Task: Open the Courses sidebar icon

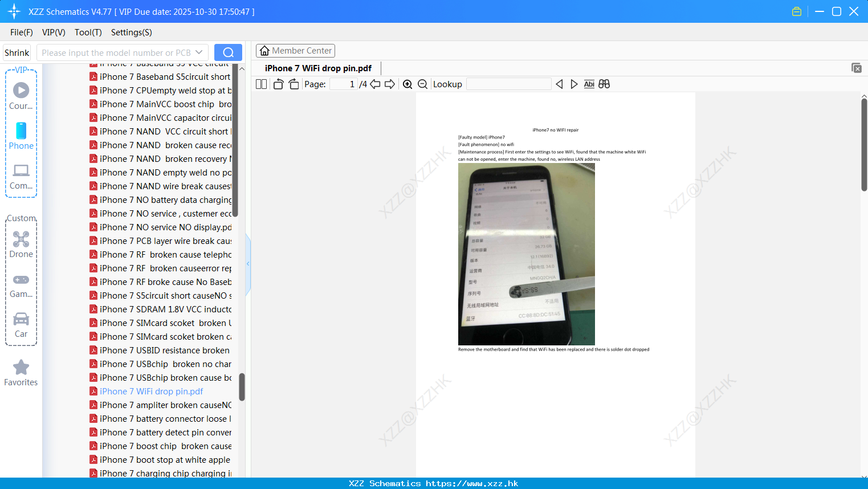Action: tap(21, 96)
